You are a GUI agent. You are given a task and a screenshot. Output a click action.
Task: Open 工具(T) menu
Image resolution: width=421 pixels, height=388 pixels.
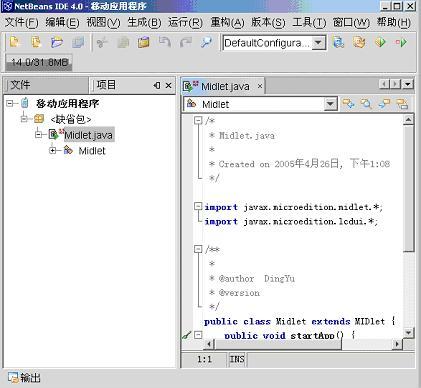coord(309,22)
